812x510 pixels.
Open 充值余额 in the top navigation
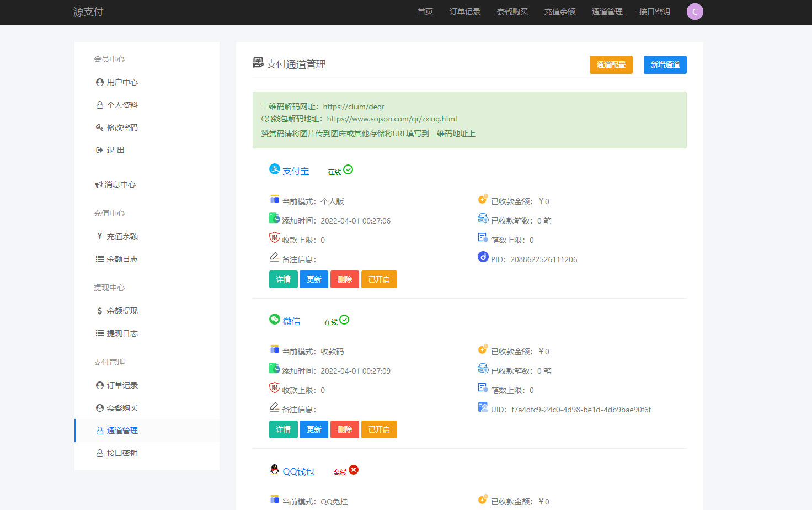pos(560,12)
